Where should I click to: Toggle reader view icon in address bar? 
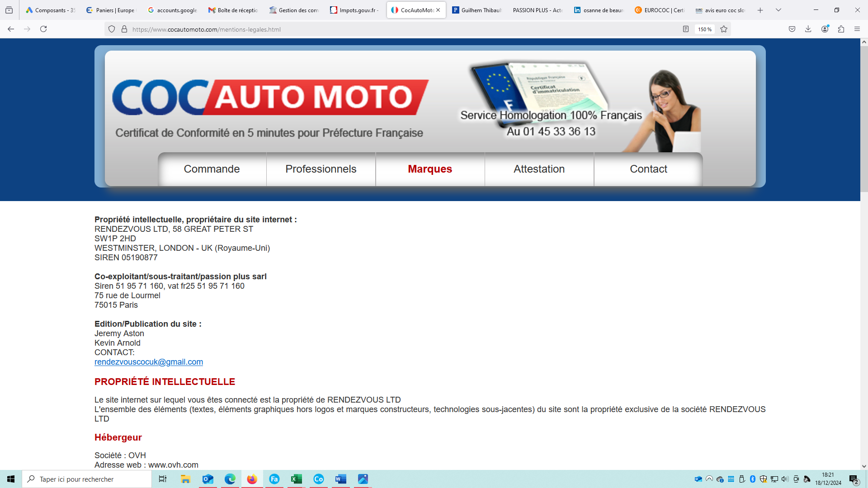point(686,29)
